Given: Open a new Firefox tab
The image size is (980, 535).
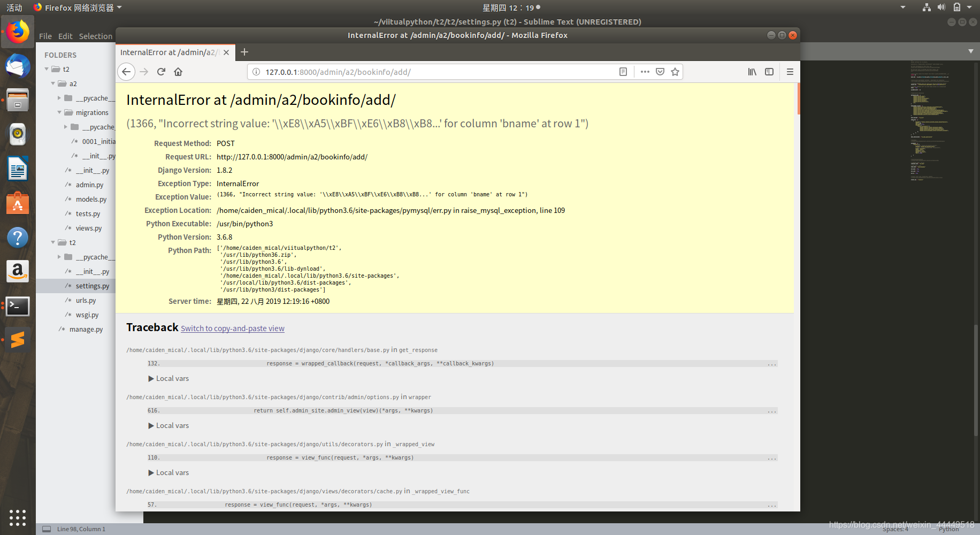Looking at the screenshot, I should pos(244,52).
